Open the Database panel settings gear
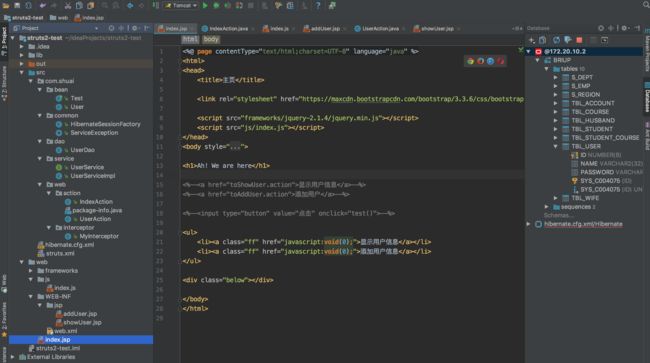650x363 pixels. [624, 28]
